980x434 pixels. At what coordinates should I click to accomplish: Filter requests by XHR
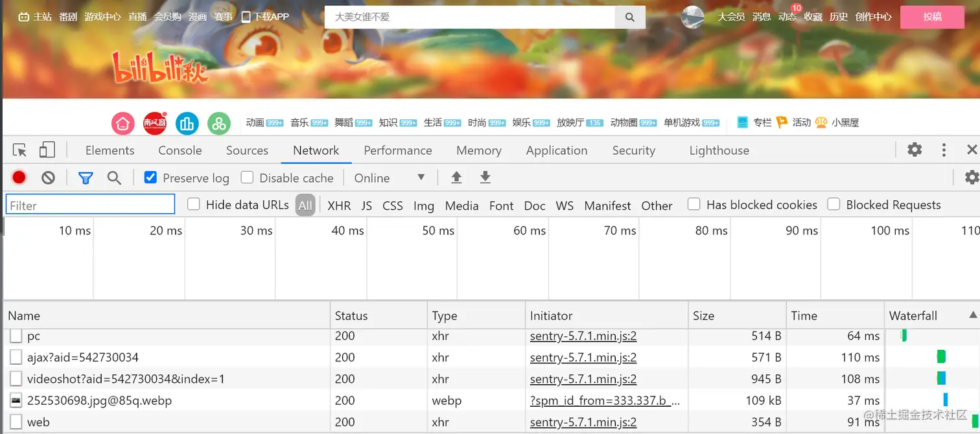click(x=339, y=205)
